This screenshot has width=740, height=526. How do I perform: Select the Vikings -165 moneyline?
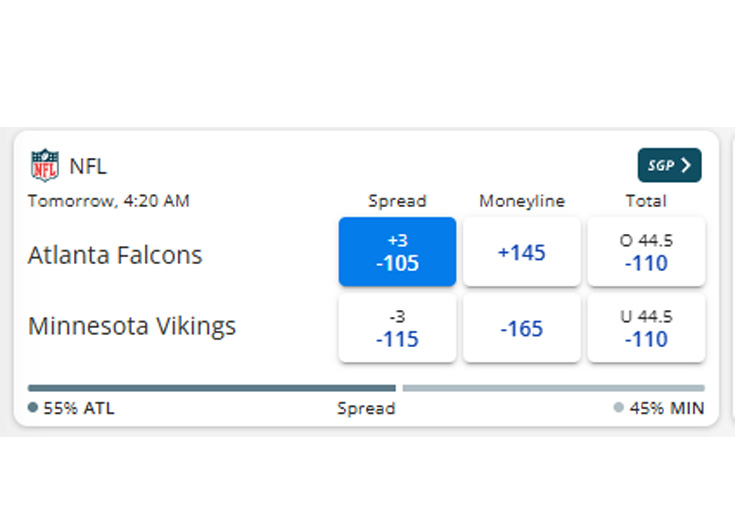click(521, 327)
